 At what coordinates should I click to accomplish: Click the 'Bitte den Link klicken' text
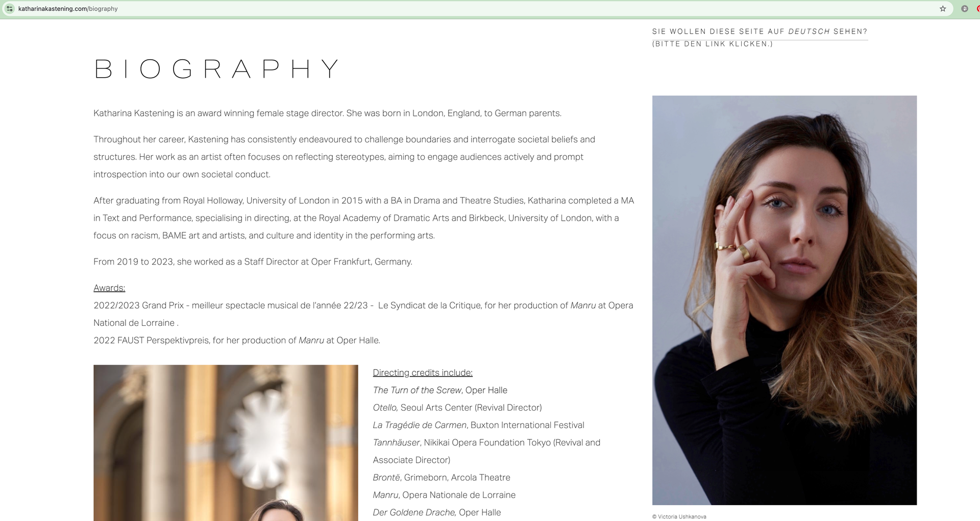(x=713, y=44)
